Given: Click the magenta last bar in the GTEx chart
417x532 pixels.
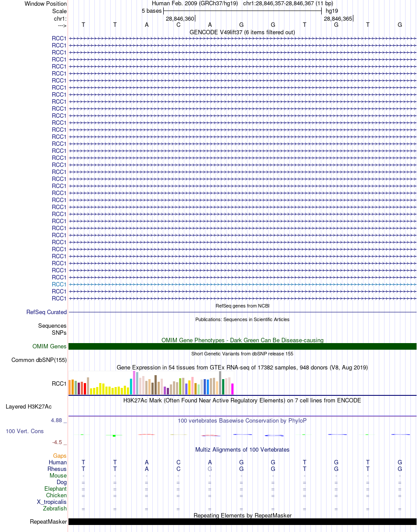Looking at the screenshot, I should click(x=232, y=389).
